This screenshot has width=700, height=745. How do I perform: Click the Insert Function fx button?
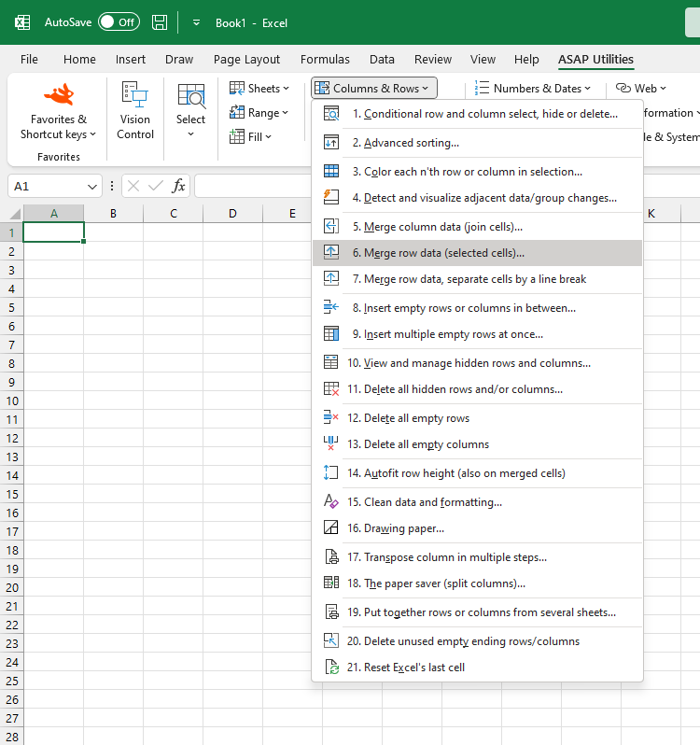point(178,186)
